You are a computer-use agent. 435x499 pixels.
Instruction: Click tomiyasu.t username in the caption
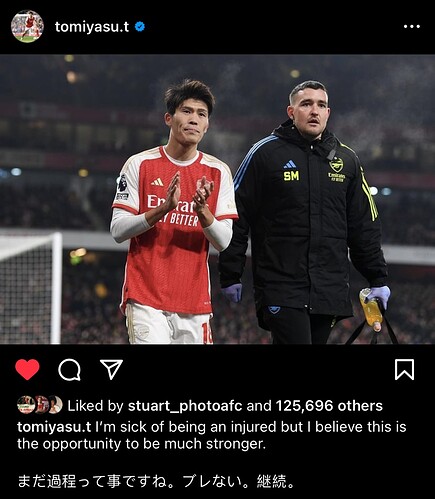[x=54, y=427]
